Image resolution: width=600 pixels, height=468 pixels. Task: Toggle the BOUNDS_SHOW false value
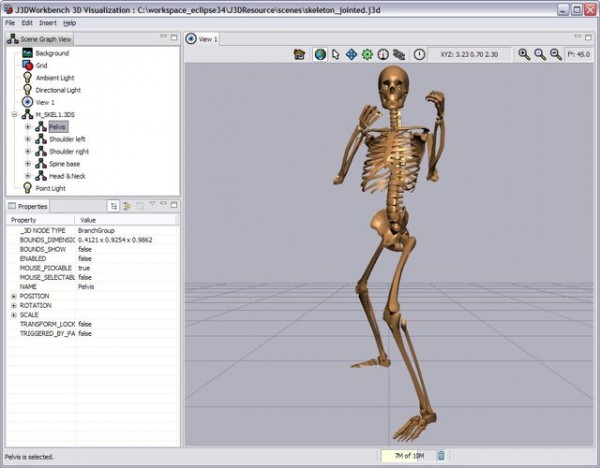[x=86, y=249]
